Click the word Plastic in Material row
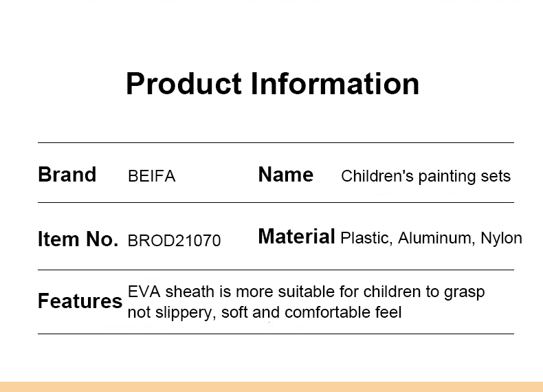 point(366,238)
